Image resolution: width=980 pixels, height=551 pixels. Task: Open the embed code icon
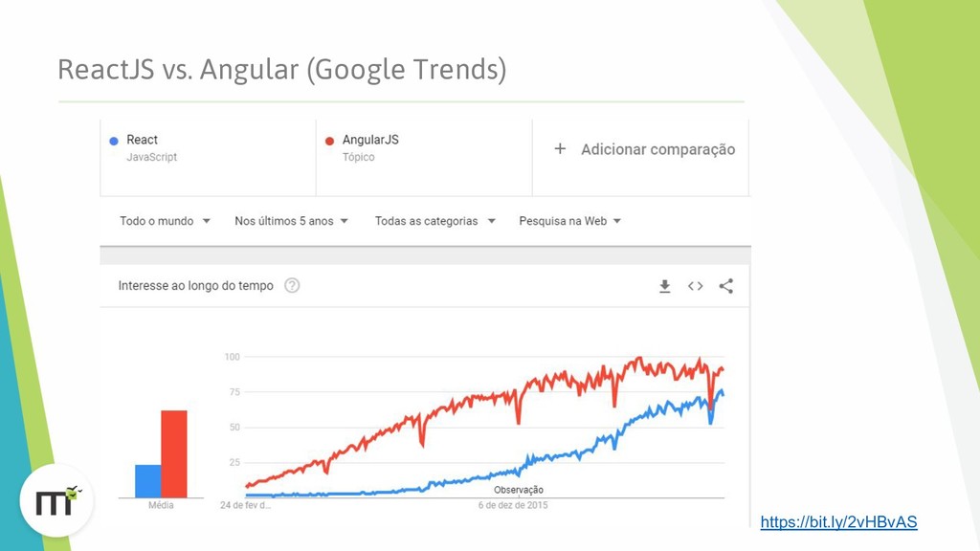[695, 286]
